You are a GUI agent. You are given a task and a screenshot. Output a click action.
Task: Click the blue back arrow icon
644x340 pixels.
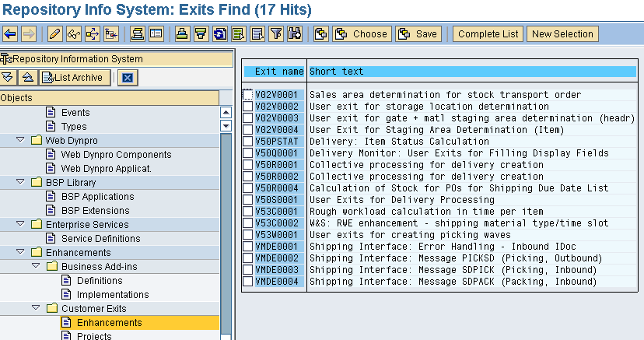click(10, 34)
